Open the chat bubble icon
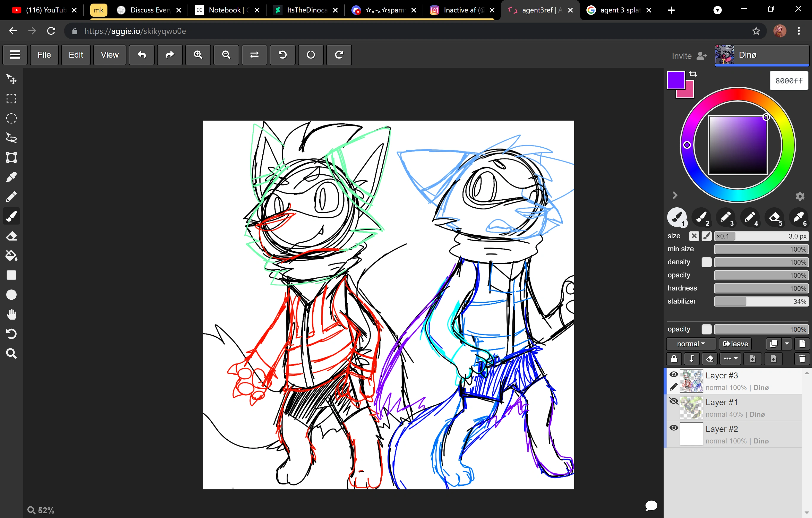Screen dimensions: 812x518 [651, 506]
